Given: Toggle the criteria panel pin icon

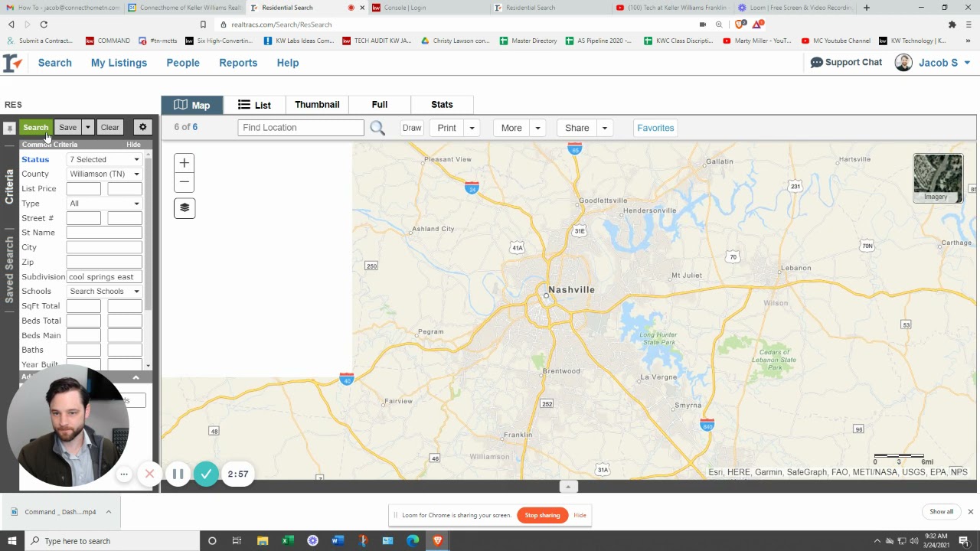Looking at the screenshot, I should click(x=9, y=129).
